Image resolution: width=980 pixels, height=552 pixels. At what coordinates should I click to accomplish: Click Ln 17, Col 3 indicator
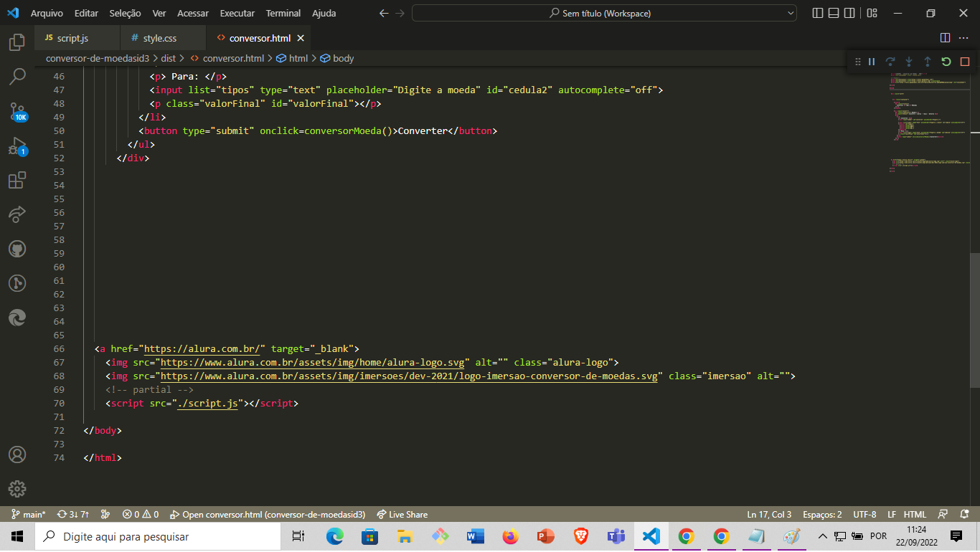[769, 514]
